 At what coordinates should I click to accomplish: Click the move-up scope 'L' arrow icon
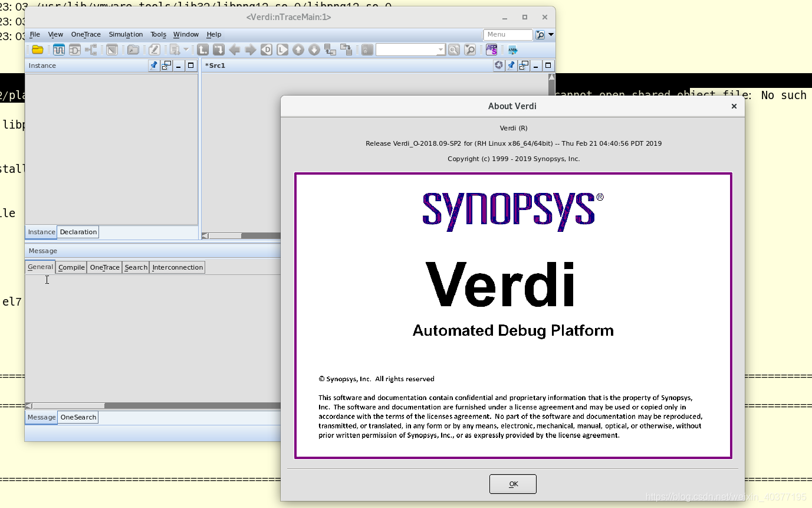point(203,50)
